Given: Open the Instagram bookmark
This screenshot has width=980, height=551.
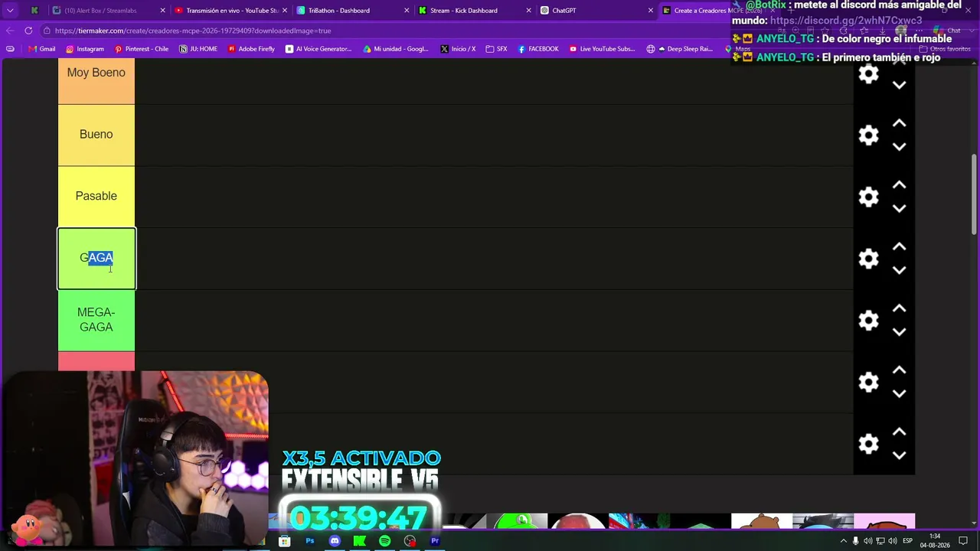Looking at the screenshot, I should click(x=85, y=49).
